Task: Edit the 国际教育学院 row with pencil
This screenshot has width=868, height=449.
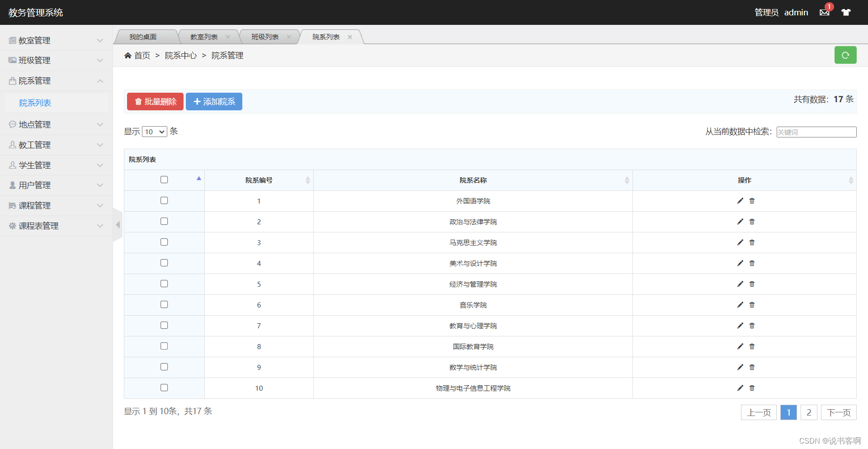Action: coord(740,346)
